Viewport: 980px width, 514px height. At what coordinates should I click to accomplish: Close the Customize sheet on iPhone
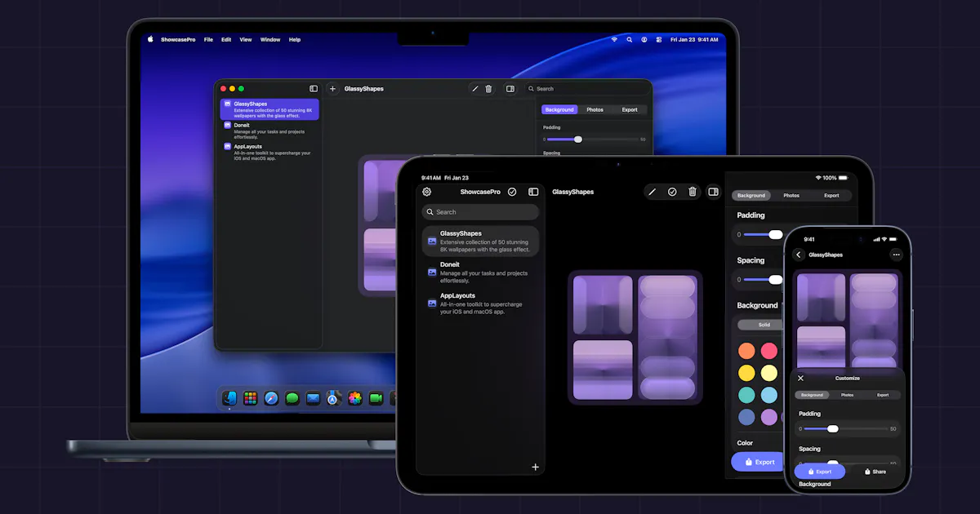(x=800, y=378)
